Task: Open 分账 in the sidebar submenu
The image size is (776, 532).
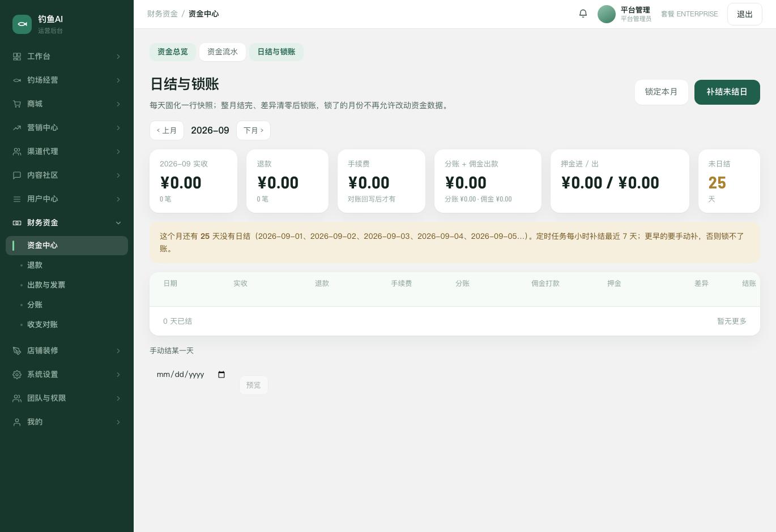Action: tap(67, 305)
